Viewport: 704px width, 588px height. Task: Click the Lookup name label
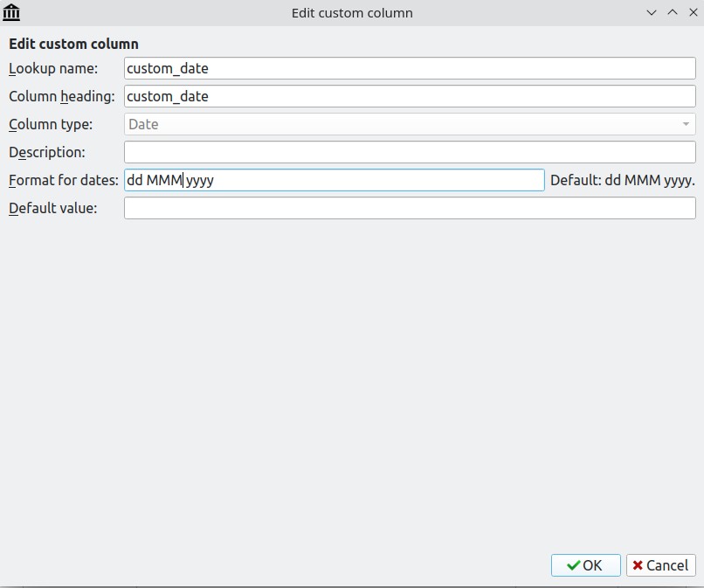click(x=53, y=69)
